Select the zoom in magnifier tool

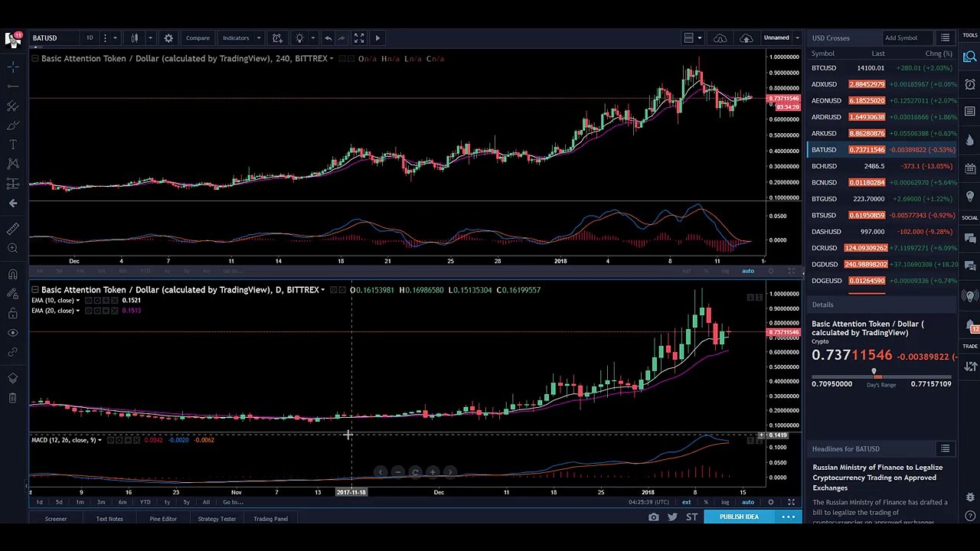click(x=13, y=248)
